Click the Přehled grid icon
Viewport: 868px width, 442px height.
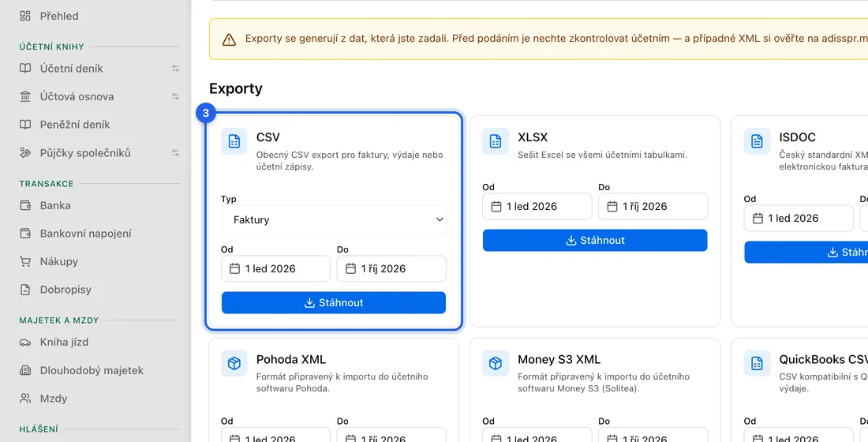click(x=25, y=16)
